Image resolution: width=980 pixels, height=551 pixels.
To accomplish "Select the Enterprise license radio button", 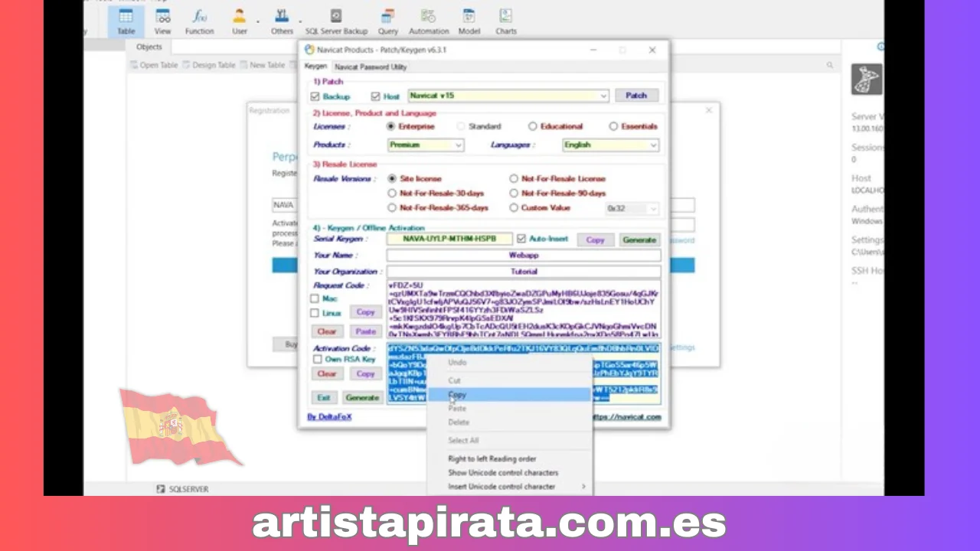I will (391, 126).
